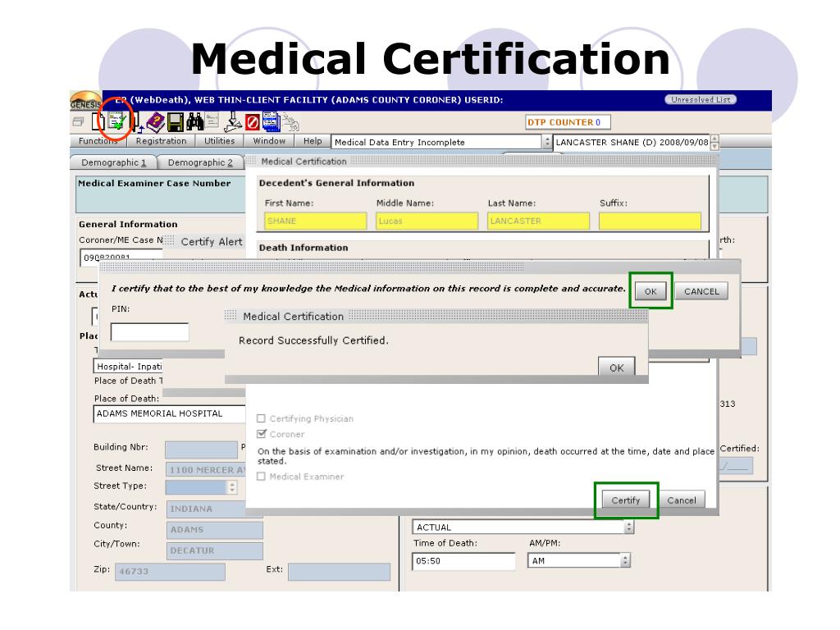Expand the ACTUAL dropdown above Time of Death
This screenshot has width=840, height=630.
pos(629,527)
